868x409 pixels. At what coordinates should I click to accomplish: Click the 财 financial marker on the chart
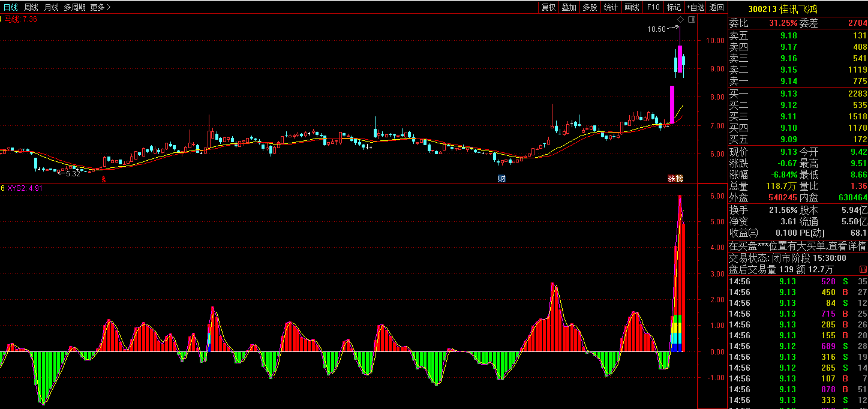[501, 179]
